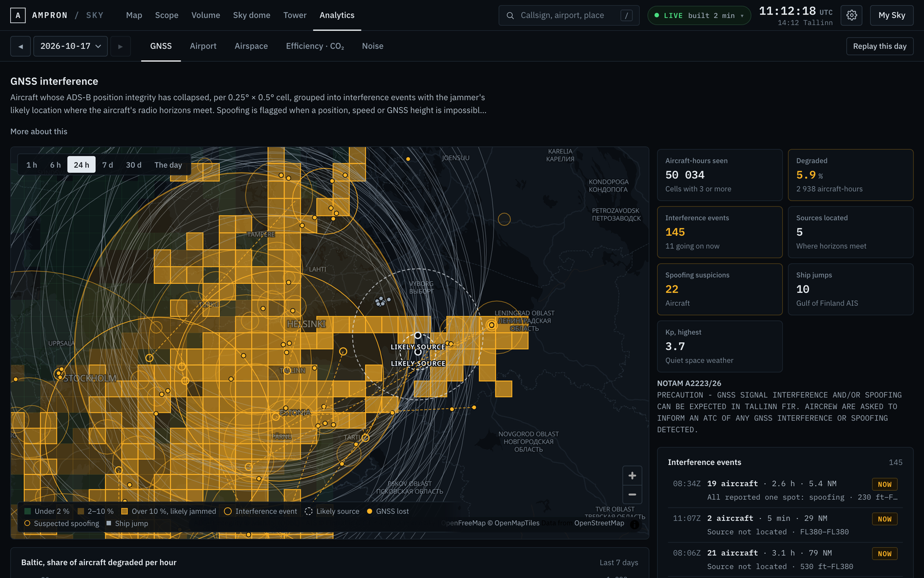Open the 08:06Z 21 aircraft event
The image size is (924, 578).
click(785, 560)
